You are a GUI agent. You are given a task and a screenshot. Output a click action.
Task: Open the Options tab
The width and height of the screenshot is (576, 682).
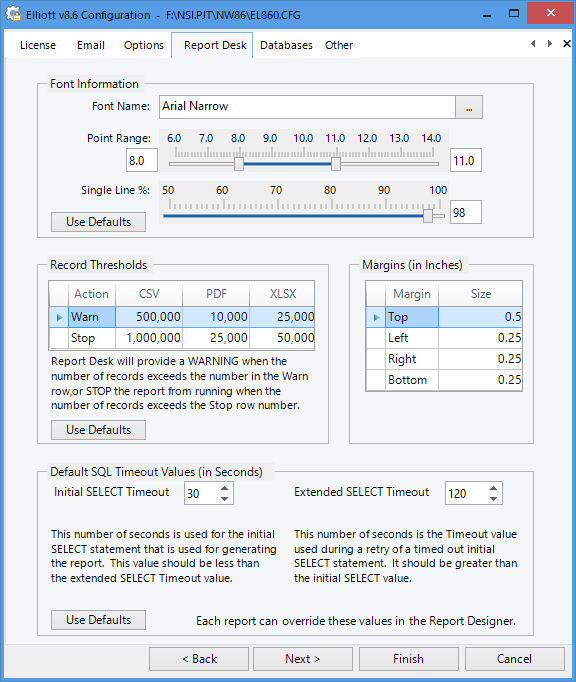click(x=144, y=45)
